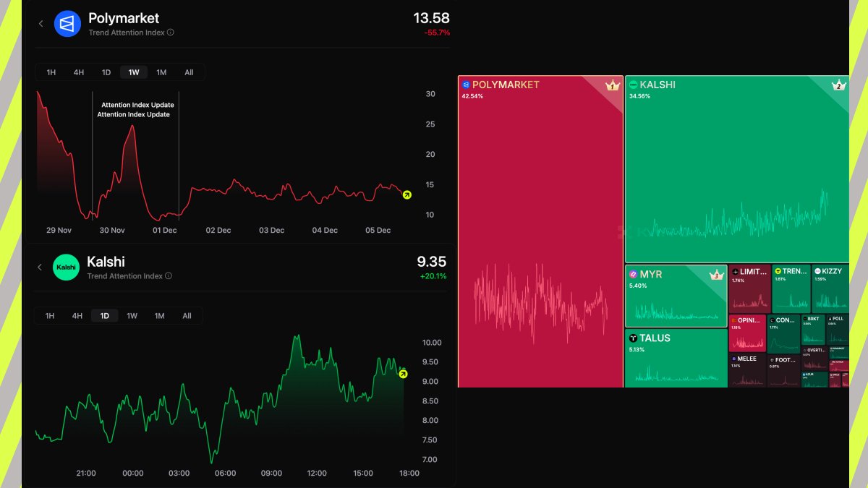The image size is (868, 488).
Task: Click the Polymarket blue logo icon
Action: point(67,24)
